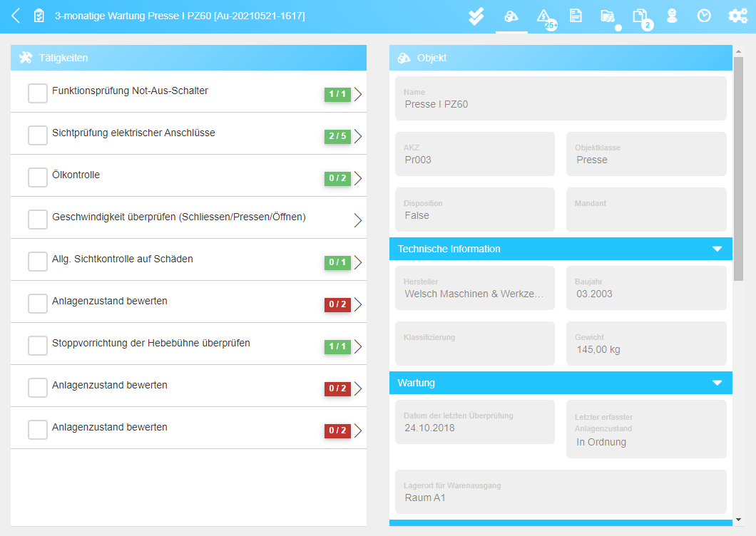Click the Geschwindigkeit überprüfen label
The image size is (756, 536).
tap(179, 217)
